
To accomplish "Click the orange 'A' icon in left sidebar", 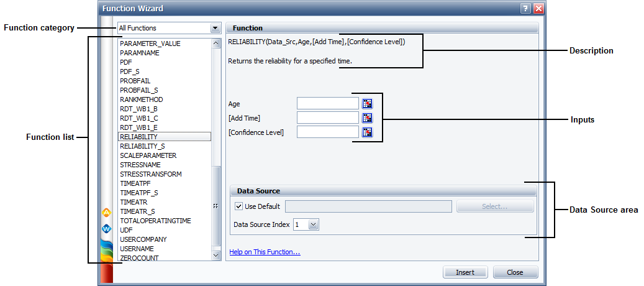I will tap(106, 213).
